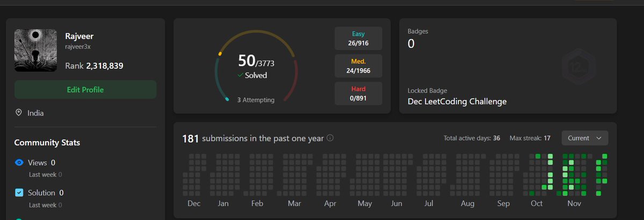Image resolution: width=644 pixels, height=220 pixels.
Task: Select the Hard 0/891 difficulty box
Action: coord(358,93)
